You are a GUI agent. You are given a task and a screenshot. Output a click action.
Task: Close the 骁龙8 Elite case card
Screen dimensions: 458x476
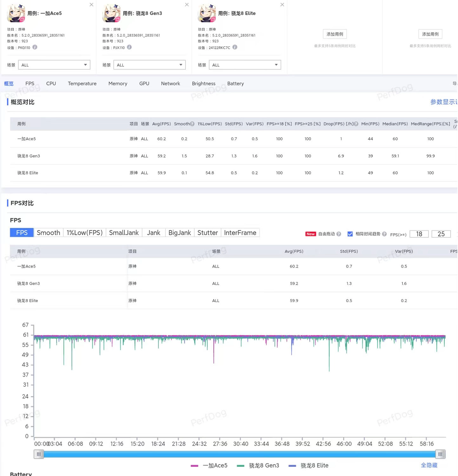(x=282, y=5)
